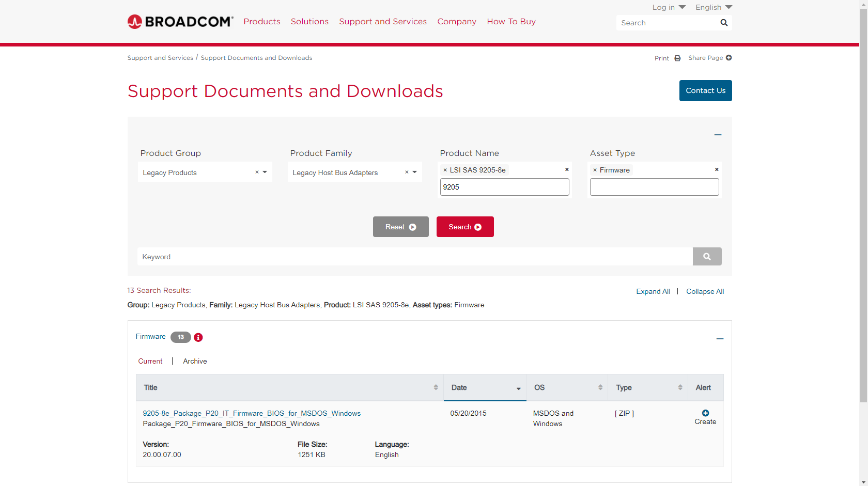868x486 pixels.
Task: Click the 05/20/2015 date cell
Action: point(468,413)
